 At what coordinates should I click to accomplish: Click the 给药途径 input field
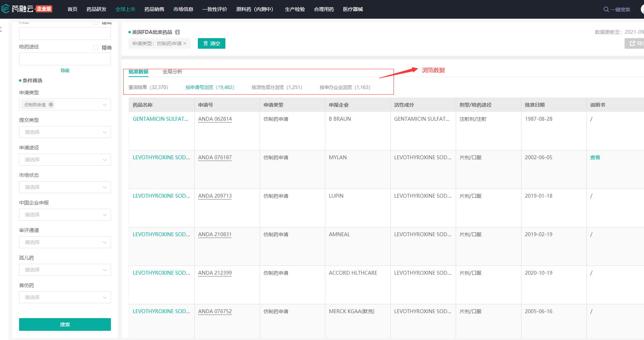pos(65,59)
